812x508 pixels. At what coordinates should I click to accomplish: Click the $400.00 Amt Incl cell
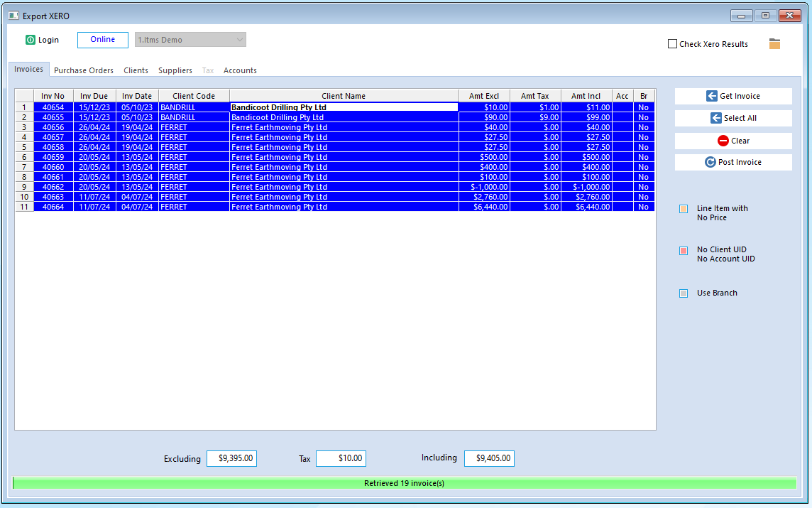[587, 167]
